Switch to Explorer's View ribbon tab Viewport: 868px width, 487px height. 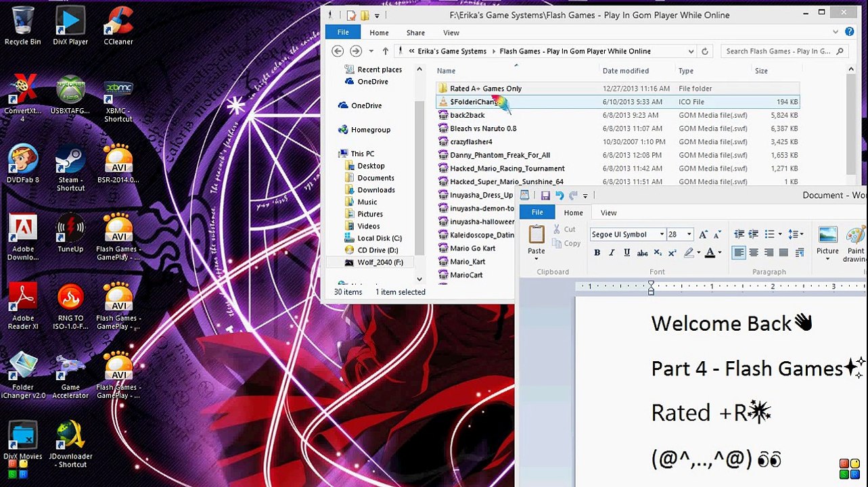click(451, 32)
